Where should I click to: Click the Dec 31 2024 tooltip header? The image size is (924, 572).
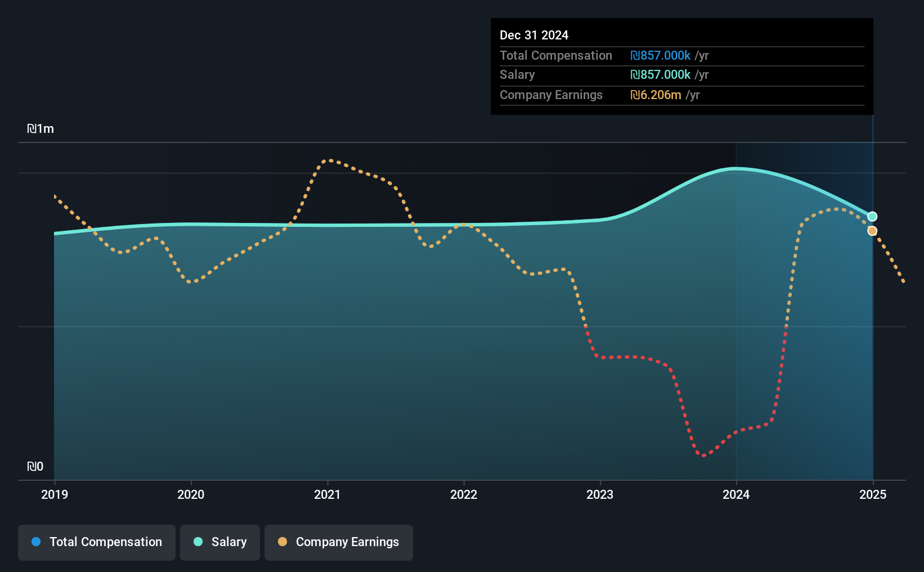click(x=534, y=35)
